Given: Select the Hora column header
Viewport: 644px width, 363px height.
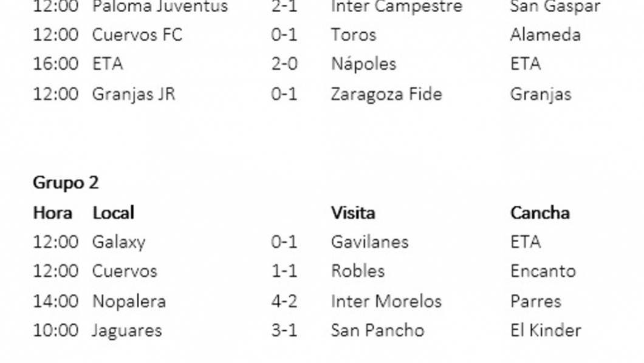Looking at the screenshot, I should coord(52,213).
